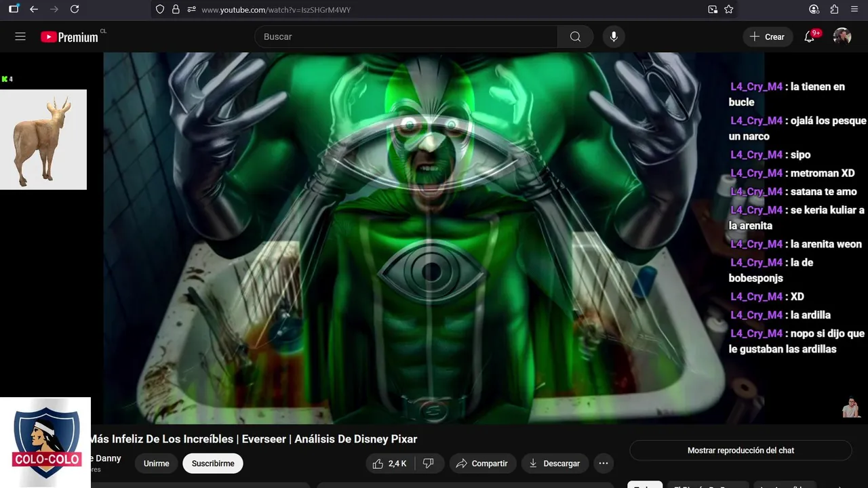This screenshot has height=488, width=868.
Task: Click the Crear button
Action: pos(767,37)
